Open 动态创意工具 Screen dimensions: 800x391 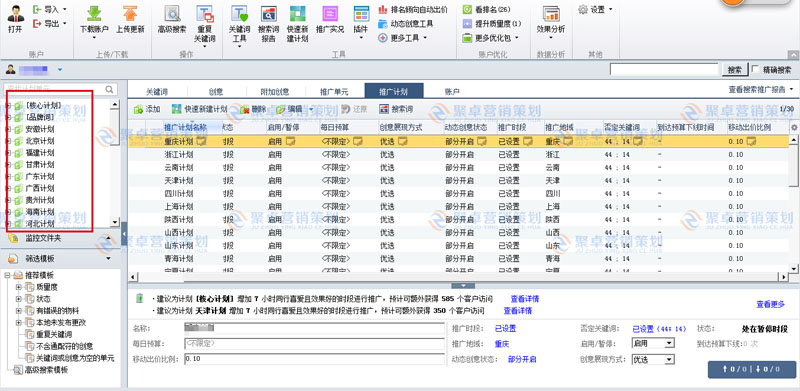pyautogui.click(x=406, y=23)
